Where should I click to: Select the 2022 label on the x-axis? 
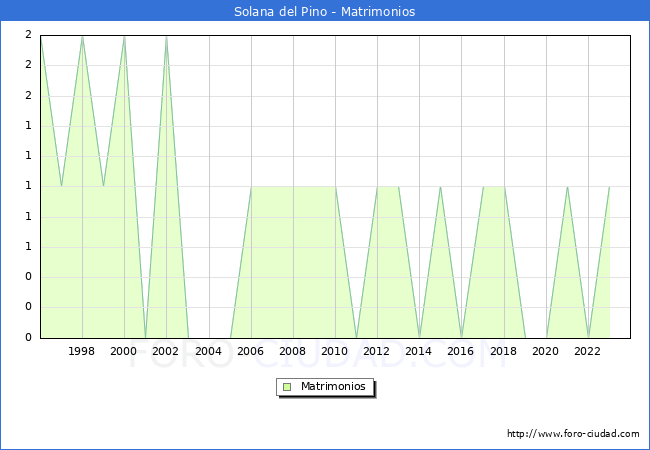588,352
